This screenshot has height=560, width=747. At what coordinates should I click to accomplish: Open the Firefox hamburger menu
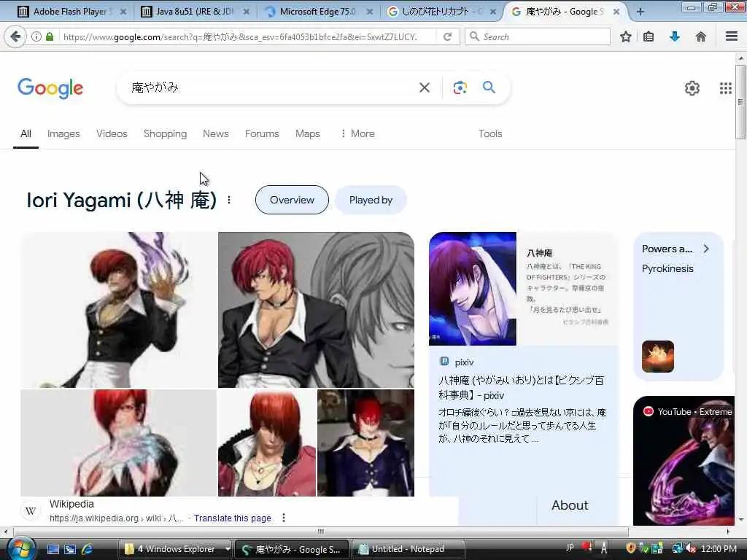coord(731,36)
